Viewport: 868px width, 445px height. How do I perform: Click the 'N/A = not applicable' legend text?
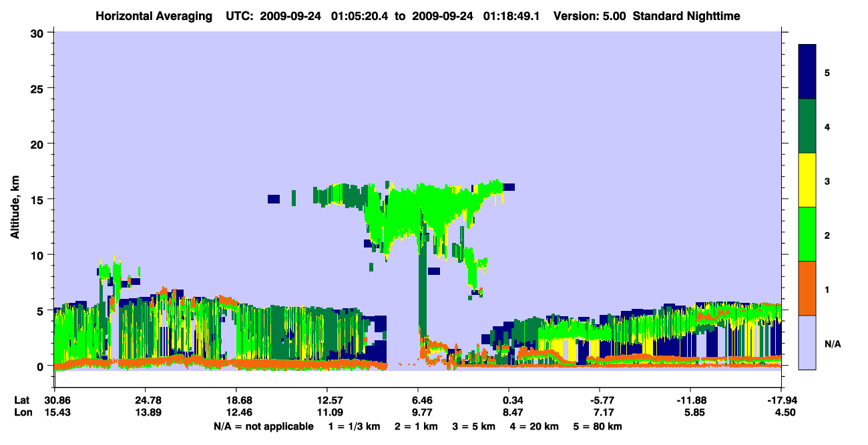(x=263, y=426)
